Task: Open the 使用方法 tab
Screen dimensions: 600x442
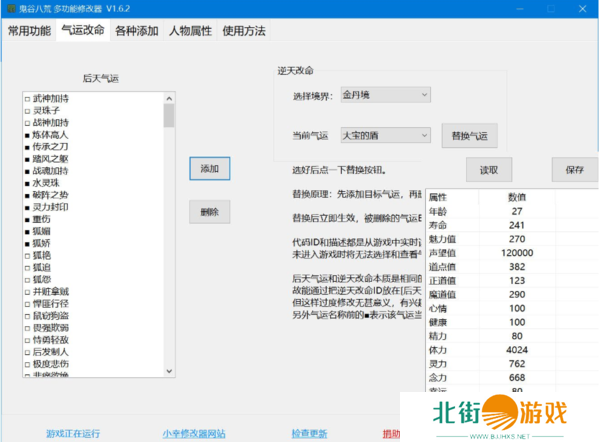Action: [244, 31]
